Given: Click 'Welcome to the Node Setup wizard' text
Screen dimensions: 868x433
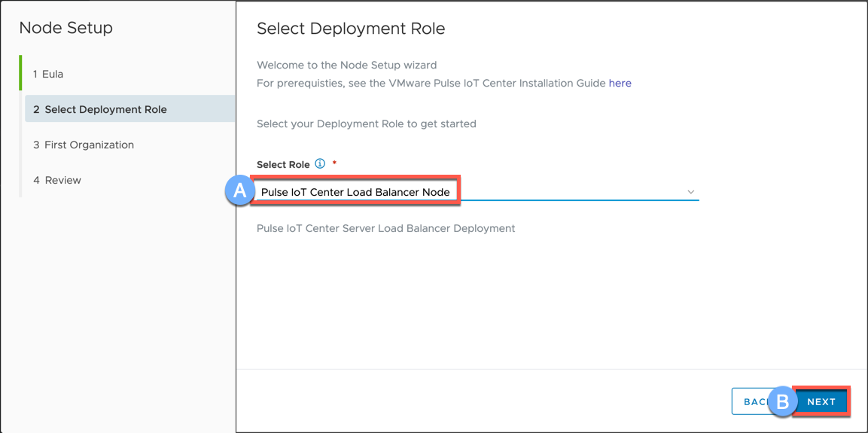Looking at the screenshot, I should click(x=346, y=65).
